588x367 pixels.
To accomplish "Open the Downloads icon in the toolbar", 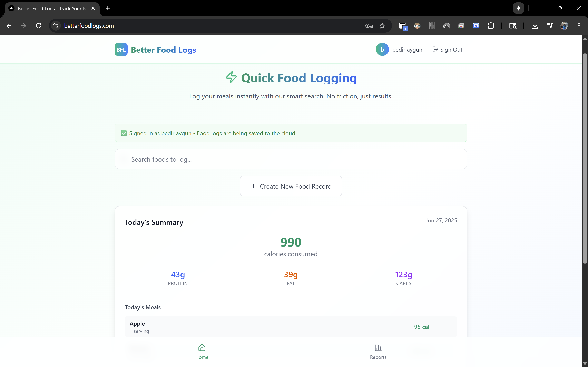I will (x=535, y=25).
